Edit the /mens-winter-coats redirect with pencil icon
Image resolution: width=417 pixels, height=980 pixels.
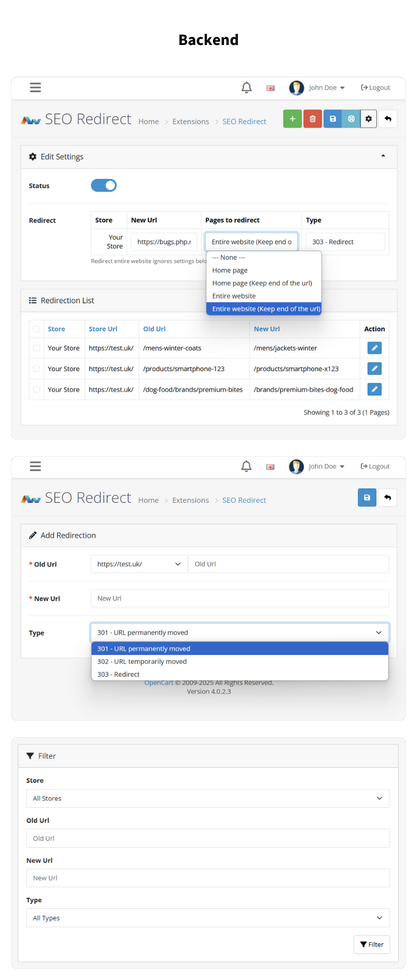point(375,348)
